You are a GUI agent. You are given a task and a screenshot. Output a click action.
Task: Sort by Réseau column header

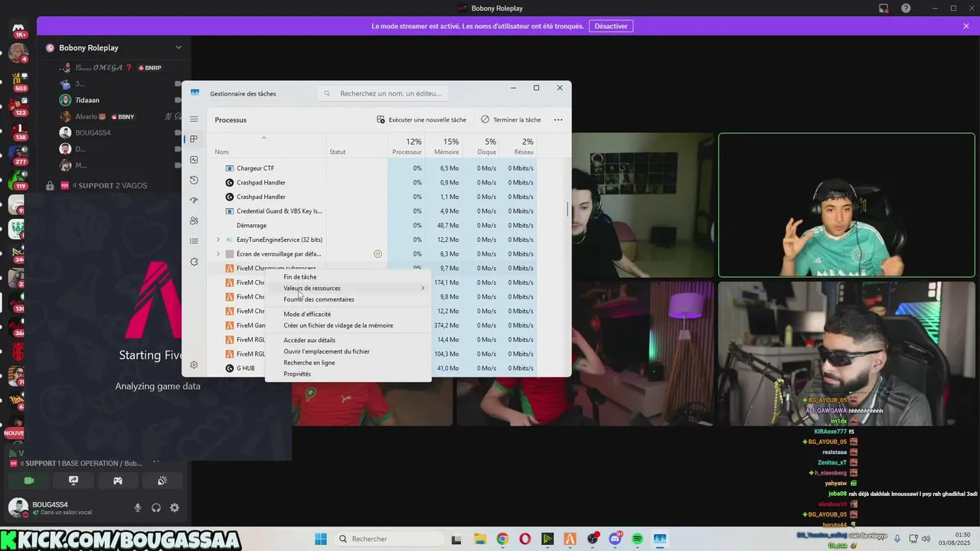pyautogui.click(x=517, y=146)
